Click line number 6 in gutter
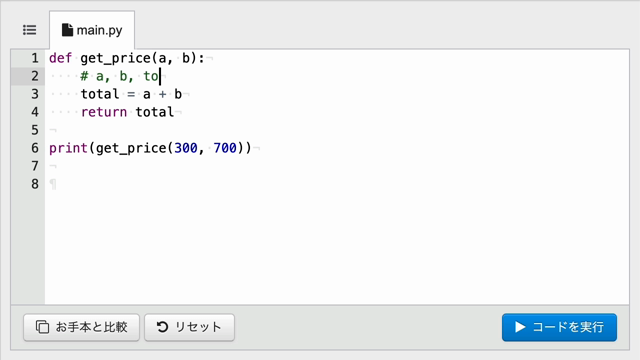 click(x=35, y=148)
